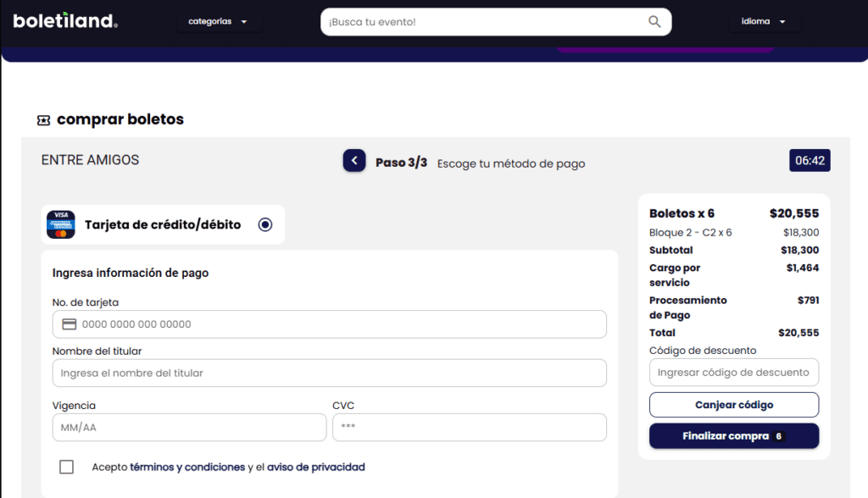
Task: Expand the categorías dropdown
Action: (x=219, y=21)
